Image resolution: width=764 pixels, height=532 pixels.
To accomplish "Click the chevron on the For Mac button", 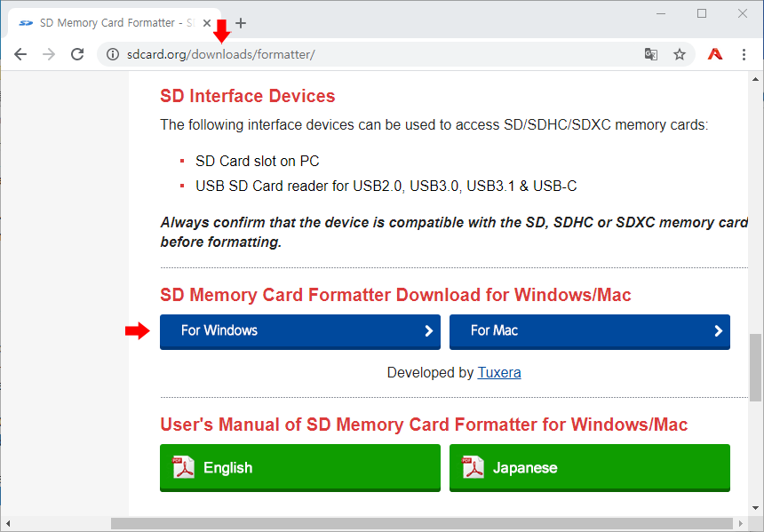I will tap(718, 331).
